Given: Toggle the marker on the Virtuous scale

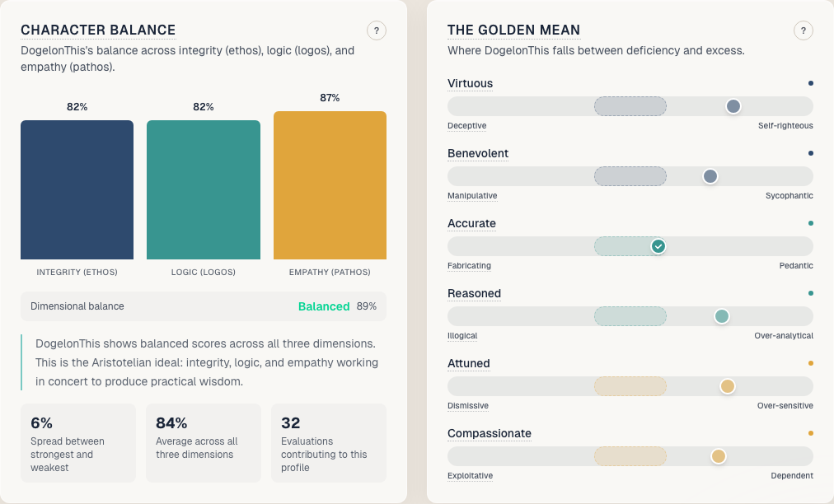Looking at the screenshot, I should pos(733,105).
